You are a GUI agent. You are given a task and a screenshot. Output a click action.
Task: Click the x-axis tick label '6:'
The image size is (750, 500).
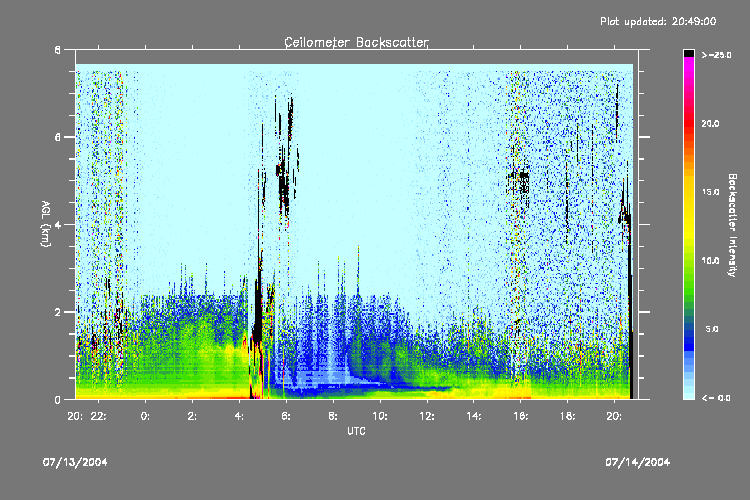tap(286, 416)
